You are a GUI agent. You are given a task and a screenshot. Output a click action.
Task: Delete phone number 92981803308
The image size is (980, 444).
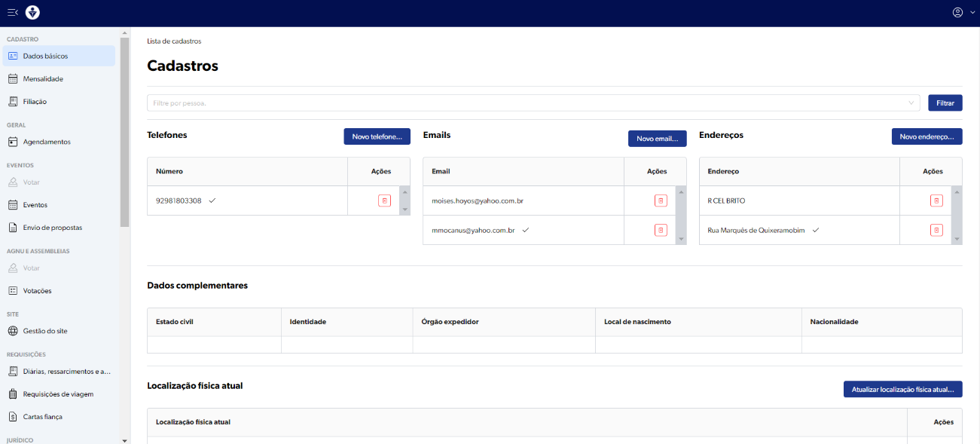pos(384,201)
